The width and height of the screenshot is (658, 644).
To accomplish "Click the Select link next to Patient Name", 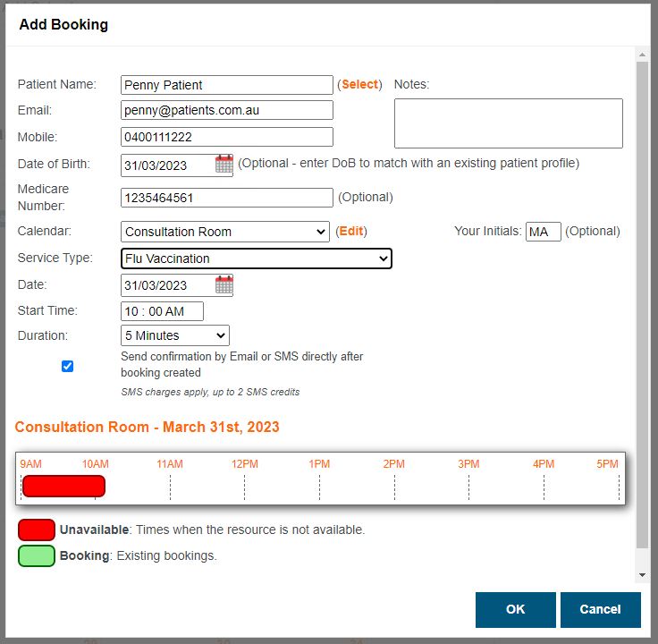I will (x=359, y=84).
